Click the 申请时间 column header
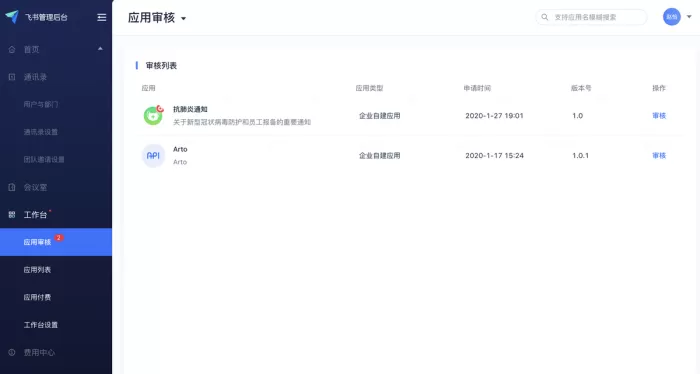Screen dimensions: 700x374 coord(477,88)
